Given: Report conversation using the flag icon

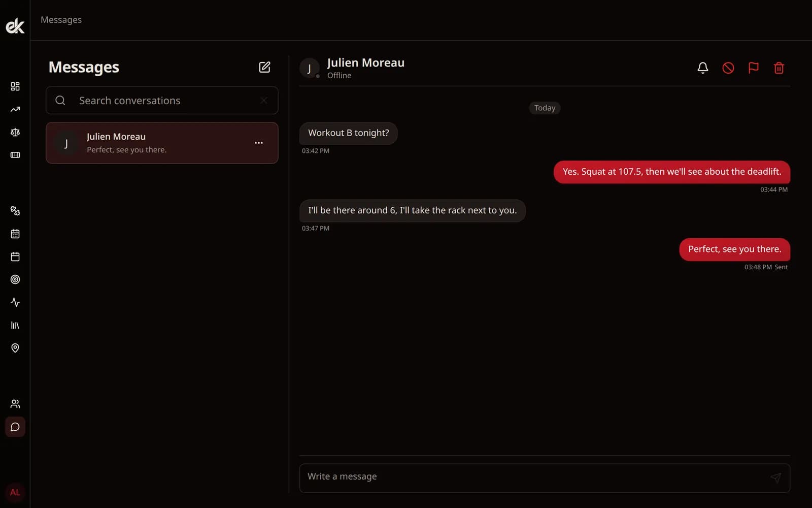Looking at the screenshot, I should pos(754,68).
